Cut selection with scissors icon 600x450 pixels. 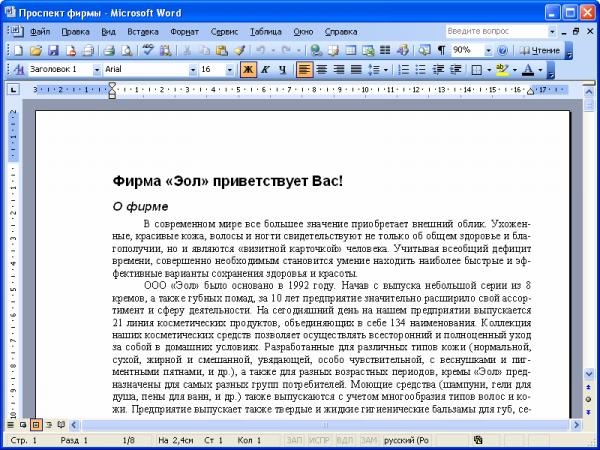coord(187,50)
